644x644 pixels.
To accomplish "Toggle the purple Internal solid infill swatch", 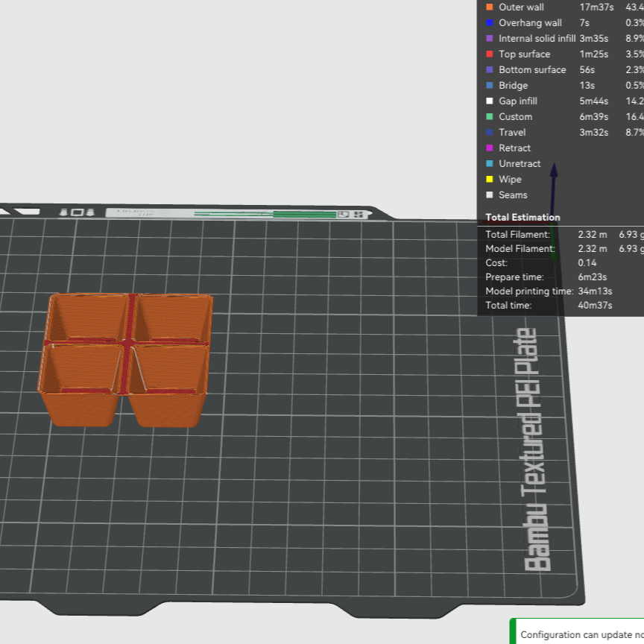I will click(x=489, y=38).
